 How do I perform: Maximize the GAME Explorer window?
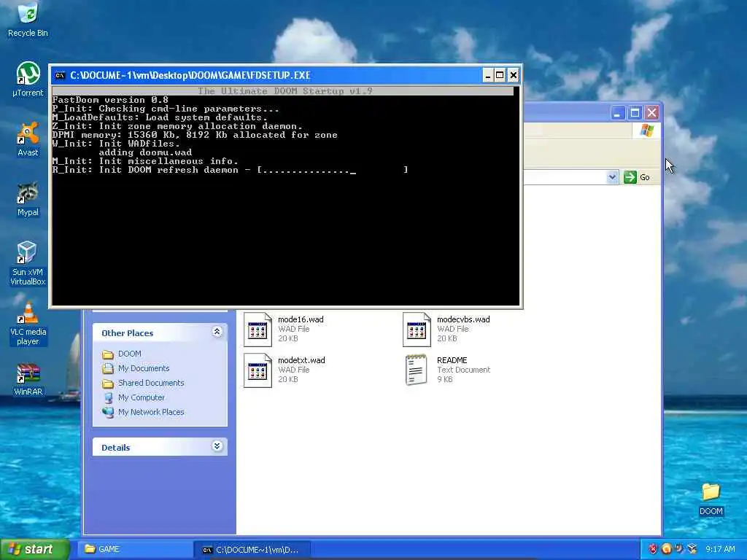coord(635,113)
